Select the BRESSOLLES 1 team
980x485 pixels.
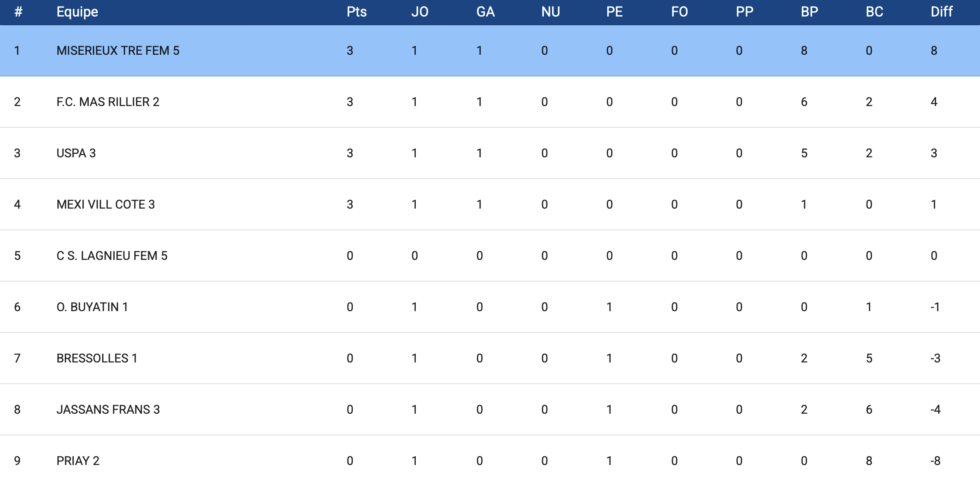(x=97, y=359)
